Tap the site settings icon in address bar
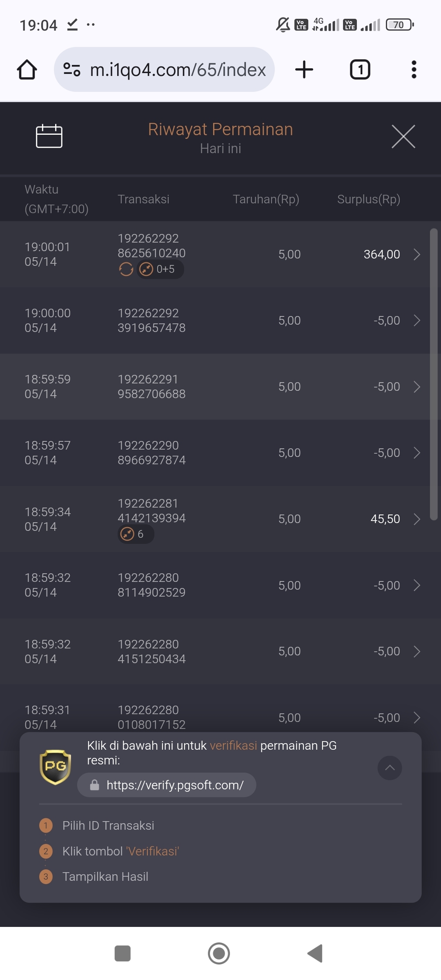Image resolution: width=441 pixels, height=980 pixels. point(72,69)
